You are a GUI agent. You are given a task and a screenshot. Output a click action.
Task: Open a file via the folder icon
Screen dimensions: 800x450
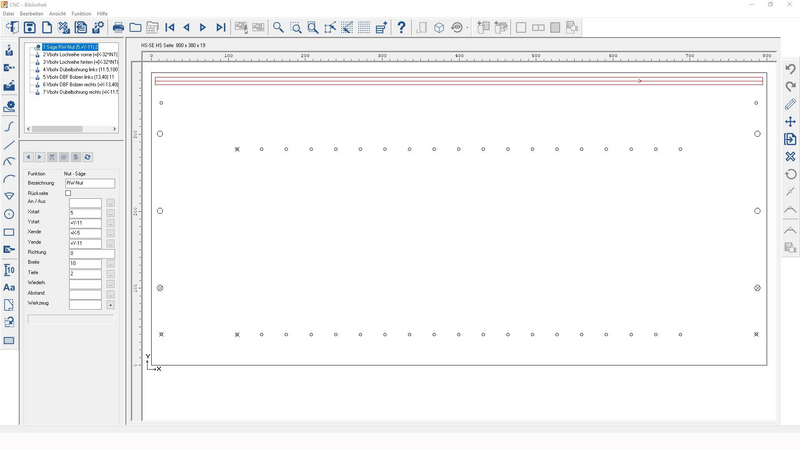(135, 28)
